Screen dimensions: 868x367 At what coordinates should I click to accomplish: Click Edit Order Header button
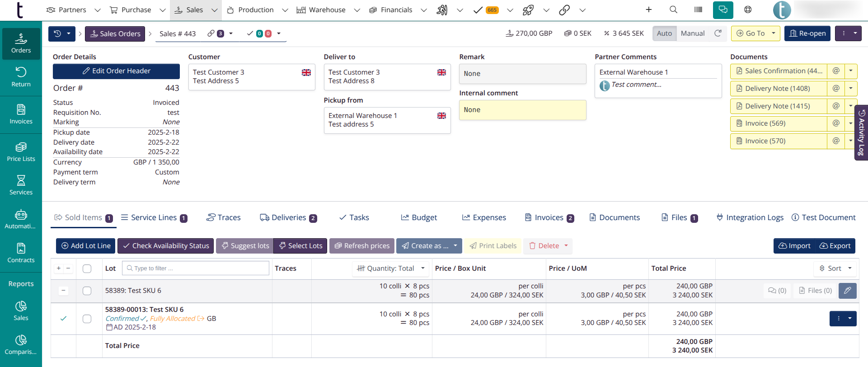coord(116,71)
